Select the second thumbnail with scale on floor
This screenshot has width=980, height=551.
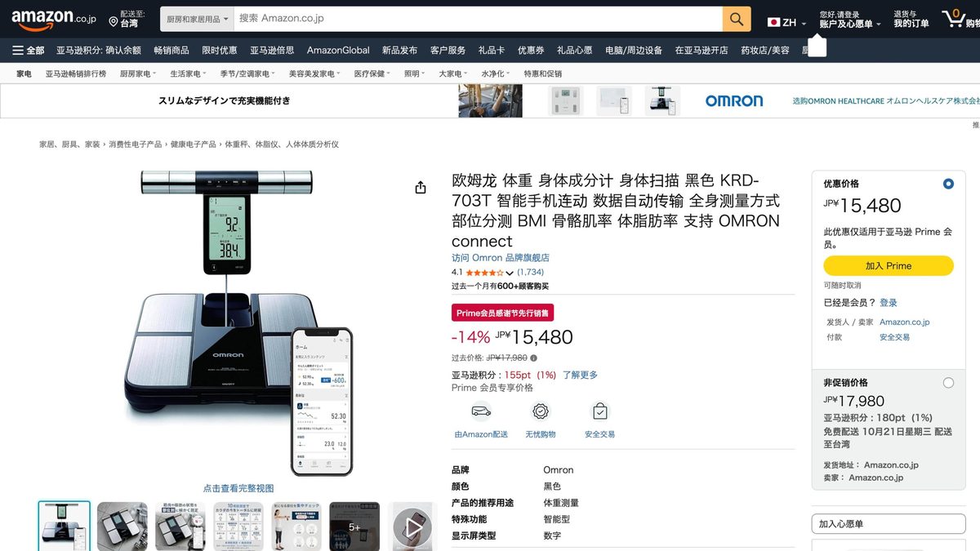pyautogui.click(x=122, y=527)
